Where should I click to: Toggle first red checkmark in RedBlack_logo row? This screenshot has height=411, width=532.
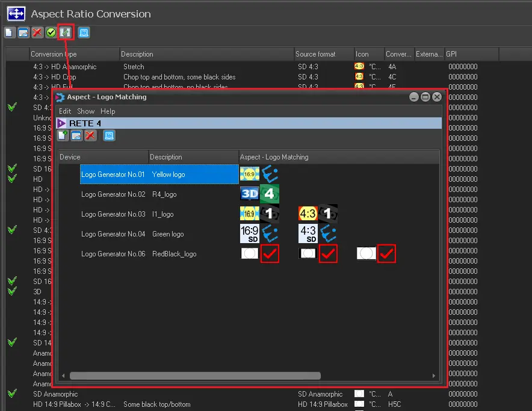[x=270, y=254]
